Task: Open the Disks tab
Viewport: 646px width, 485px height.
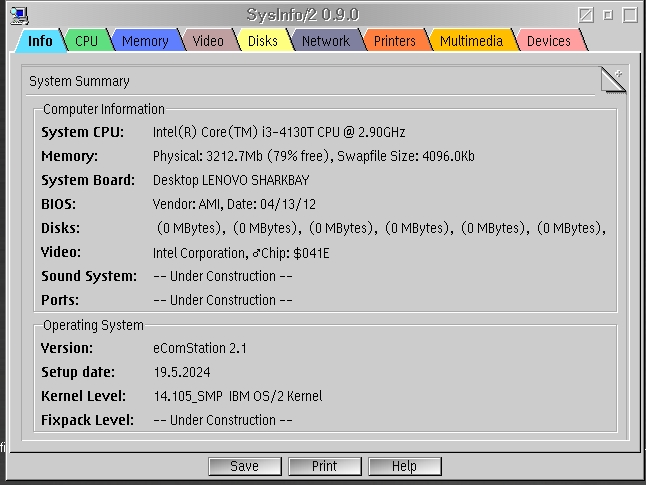Action: [263, 41]
